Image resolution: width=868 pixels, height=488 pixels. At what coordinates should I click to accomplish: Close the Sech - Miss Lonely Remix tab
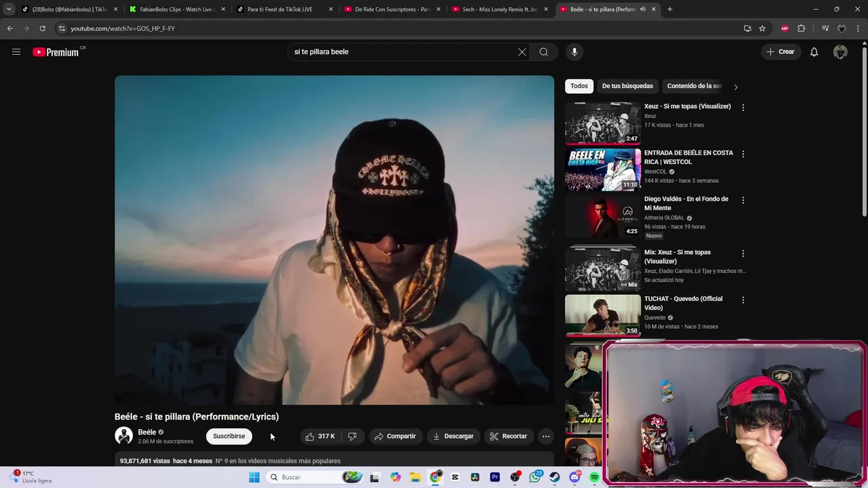tap(546, 9)
